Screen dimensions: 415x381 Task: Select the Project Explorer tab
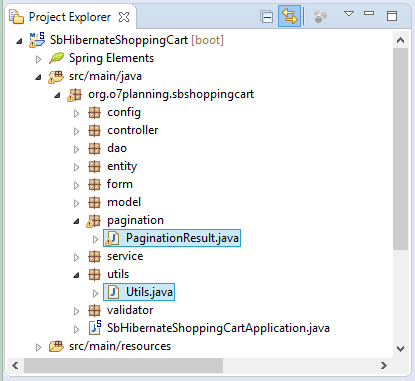[70, 17]
